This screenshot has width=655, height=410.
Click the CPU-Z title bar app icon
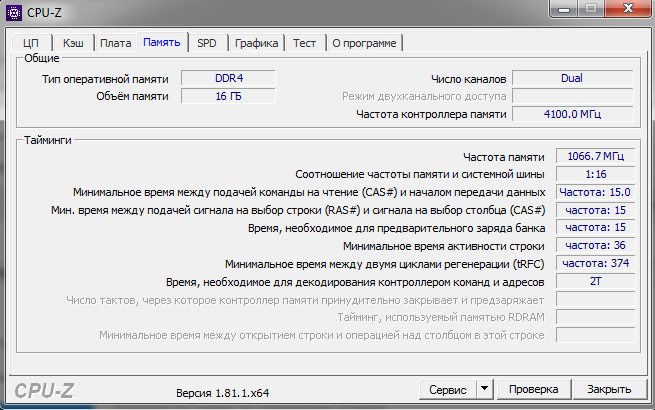(x=14, y=13)
